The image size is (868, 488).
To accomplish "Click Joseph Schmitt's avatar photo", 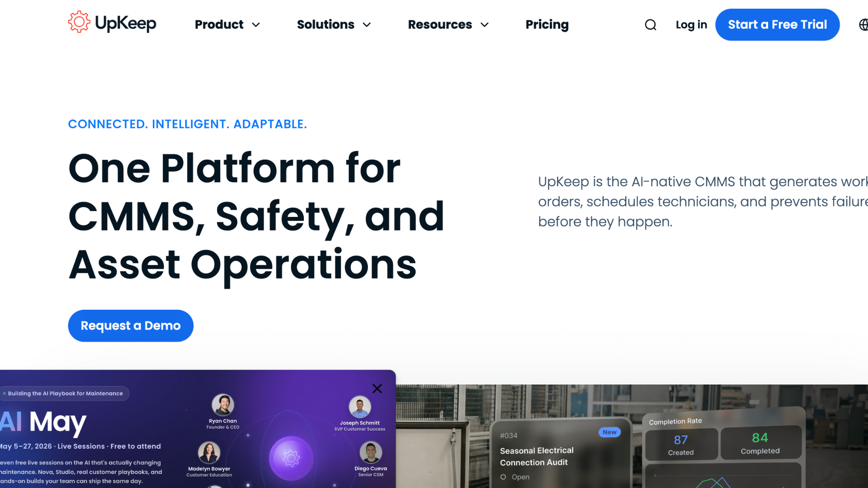I will 360,407.
